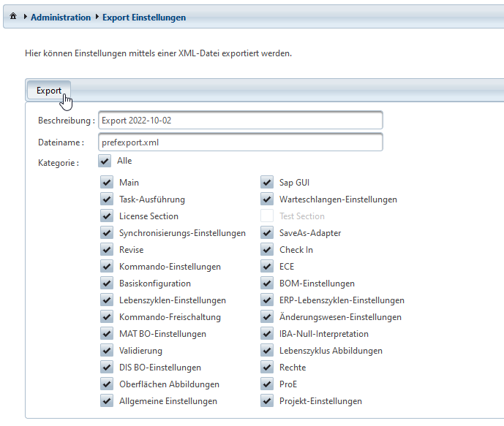Viewport: 504px width, 426px height.
Task: Click the Dateiname input field
Action: 241,142
